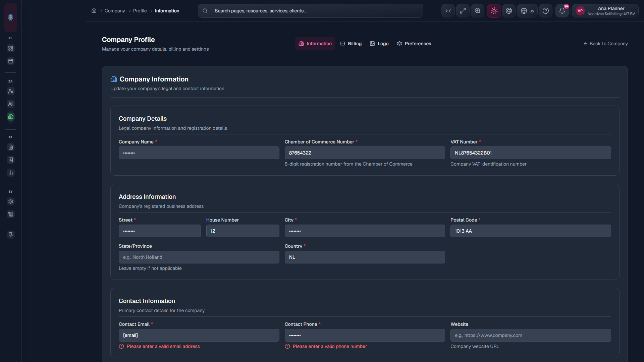Viewport: 644px width, 362px height.
Task: Open the user settings icon under ZA
Action: point(11,91)
